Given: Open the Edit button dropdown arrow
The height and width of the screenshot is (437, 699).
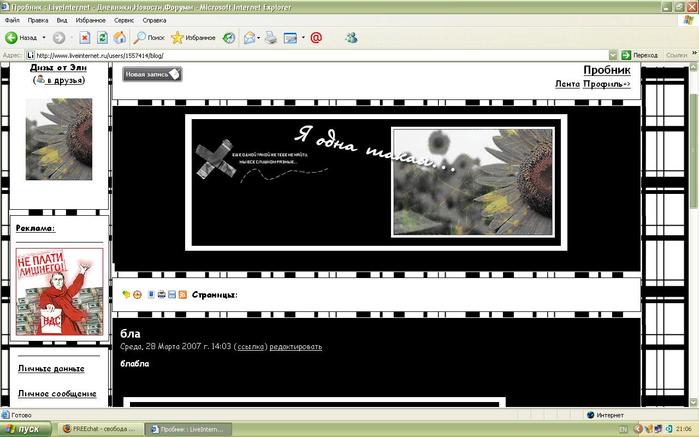Looking at the screenshot, I should click(x=303, y=38).
